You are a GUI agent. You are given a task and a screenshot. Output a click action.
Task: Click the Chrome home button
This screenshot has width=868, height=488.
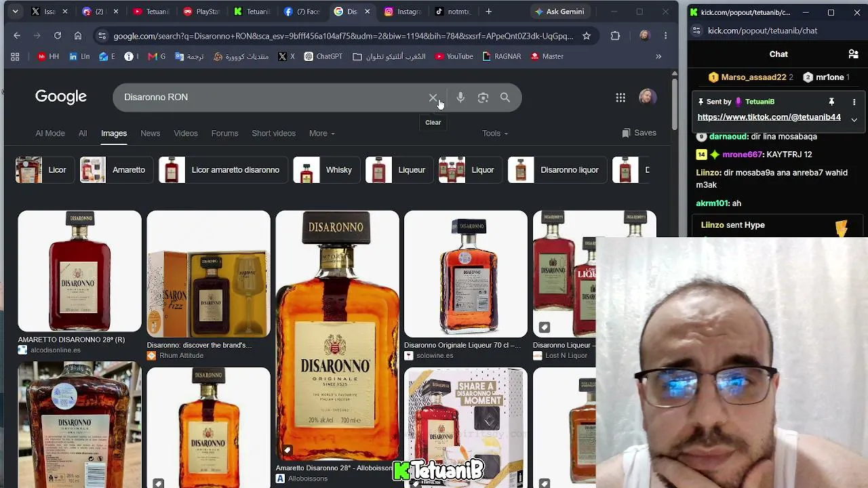(x=78, y=36)
